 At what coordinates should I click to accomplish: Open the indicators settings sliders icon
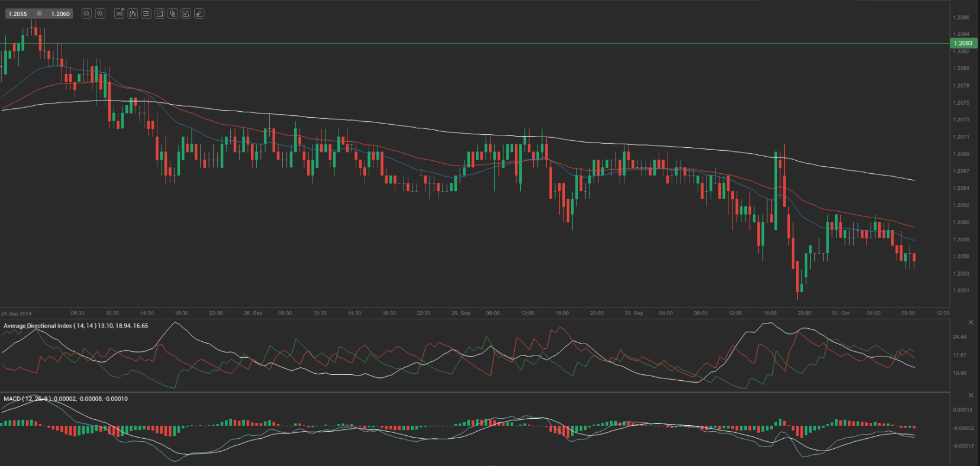coord(146,14)
